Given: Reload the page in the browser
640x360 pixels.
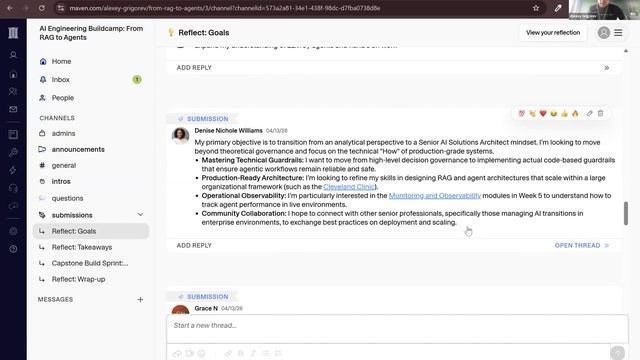Looking at the screenshot, I should (42, 8).
